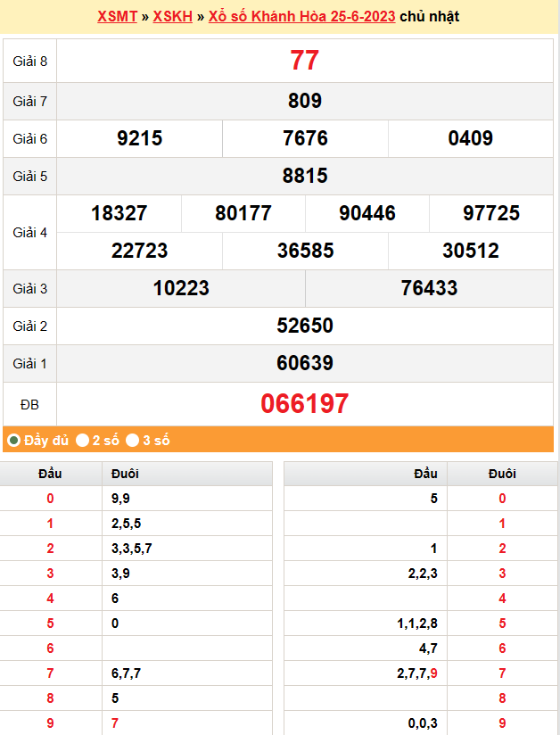Click the Giải 5 number 8815
This screenshot has height=735, width=560.
[304, 176]
